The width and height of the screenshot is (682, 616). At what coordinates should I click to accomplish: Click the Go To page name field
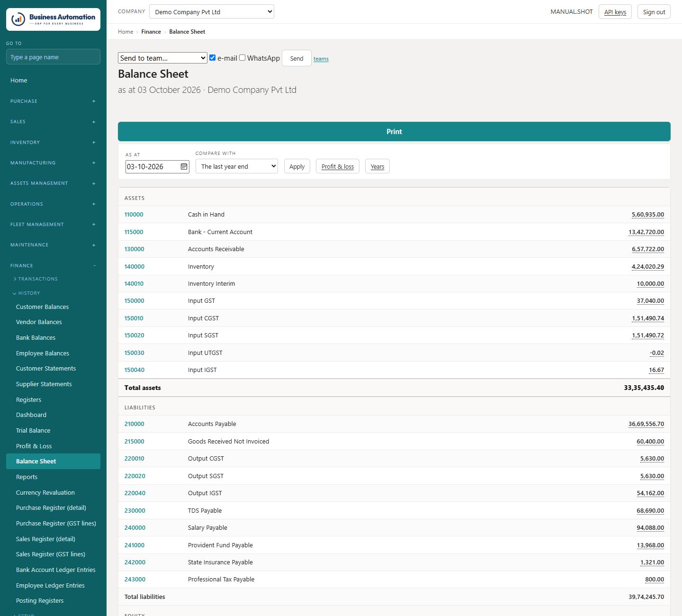pos(53,57)
